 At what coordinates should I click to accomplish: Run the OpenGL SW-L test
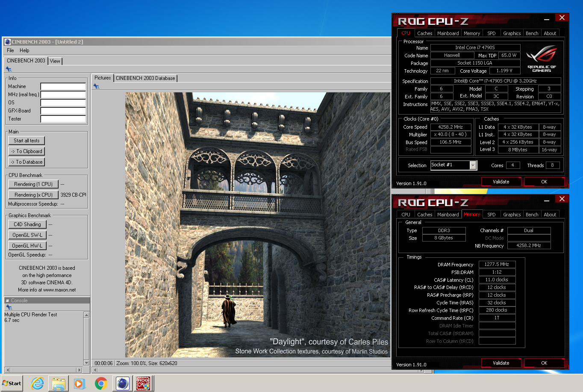tap(27, 235)
